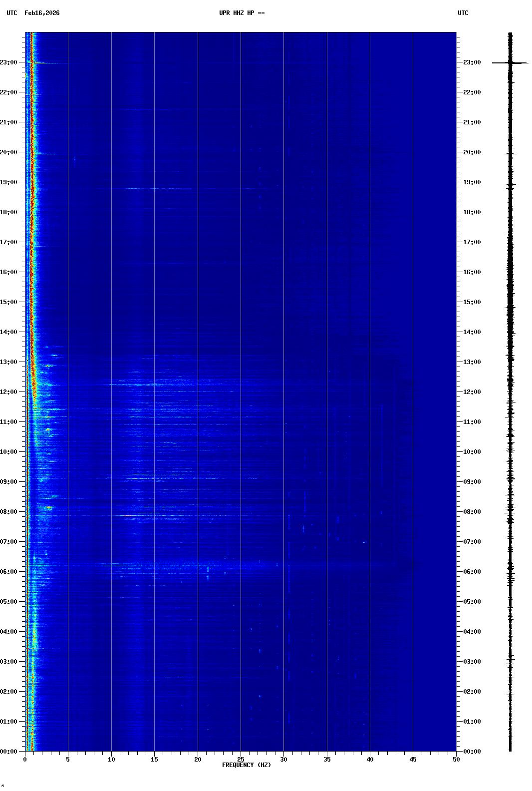
Task: Click the 15:00 label on left axis
Action: tap(8, 302)
